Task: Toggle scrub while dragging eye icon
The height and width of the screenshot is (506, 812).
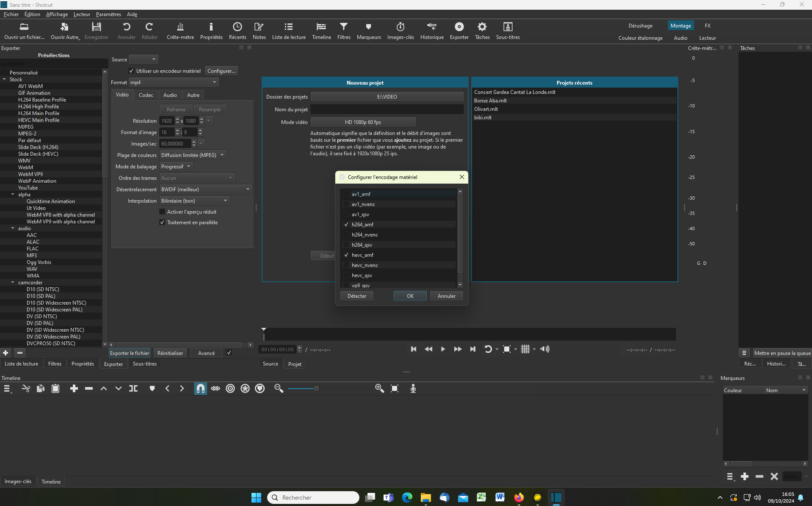Action: click(x=215, y=388)
